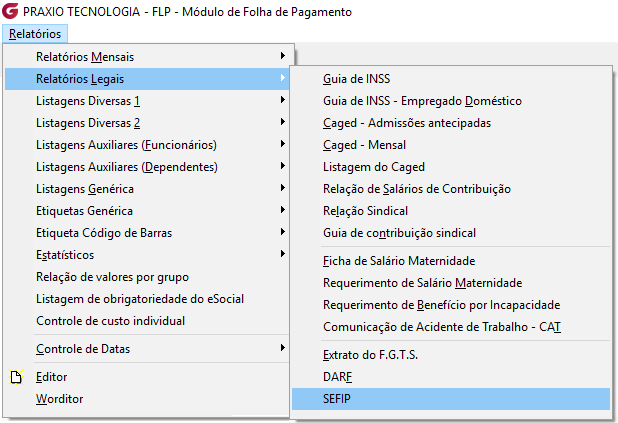Select Guia de INSS - Empregado Doméstico
The image size is (618, 423).
tap(451, 101)
